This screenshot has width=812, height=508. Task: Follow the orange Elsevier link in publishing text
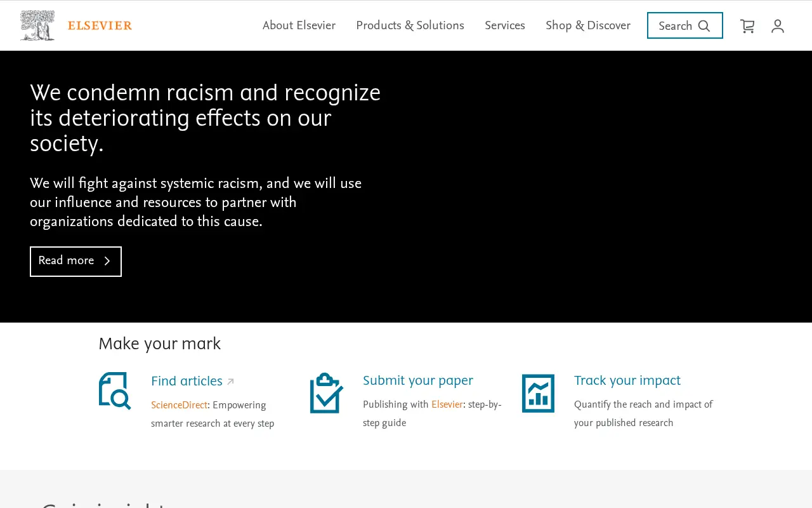(x=447, y=404)
